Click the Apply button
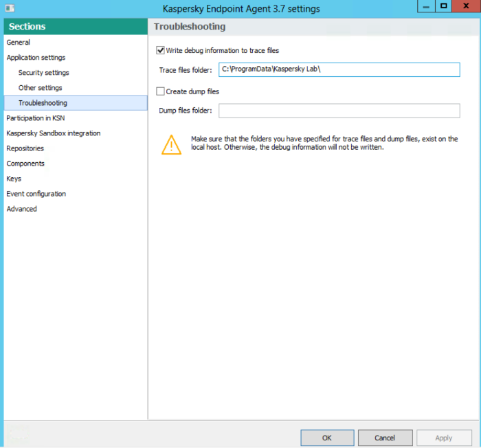The image size is (481, 448). click(444, 438)
